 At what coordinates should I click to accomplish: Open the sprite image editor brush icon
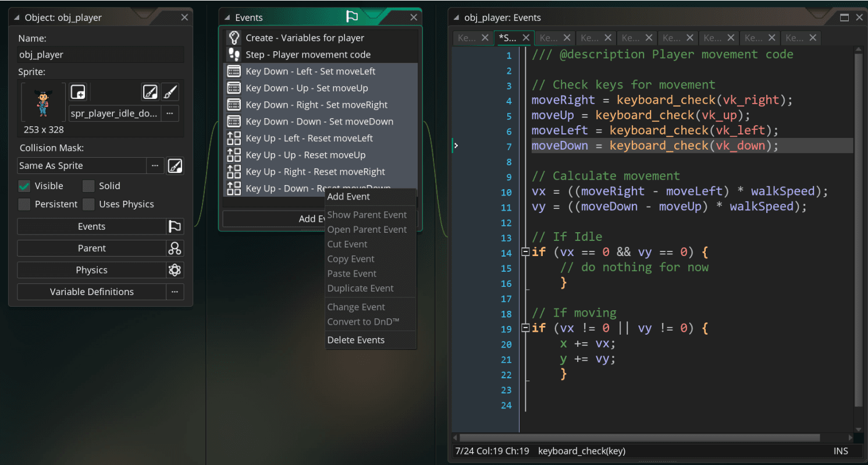click(x=150, y=91)
